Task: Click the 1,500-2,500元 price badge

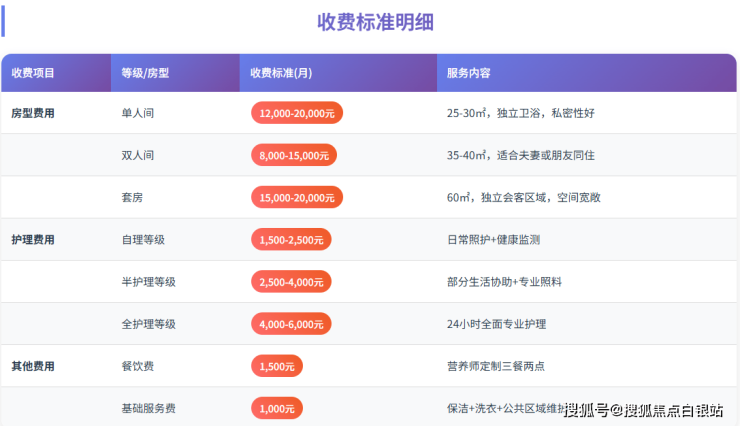Action: pos(291,240)
